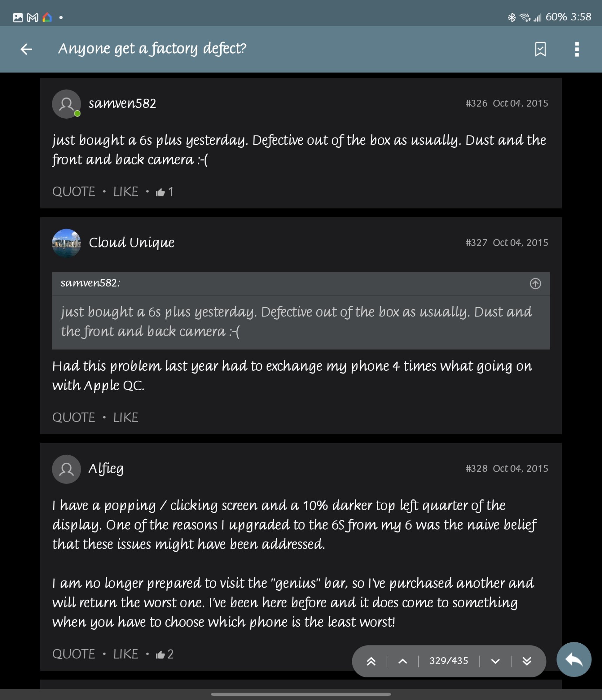The image size is (602, 700).
Task: Open the 329/435 page position selector
Action: click(449, 661)
